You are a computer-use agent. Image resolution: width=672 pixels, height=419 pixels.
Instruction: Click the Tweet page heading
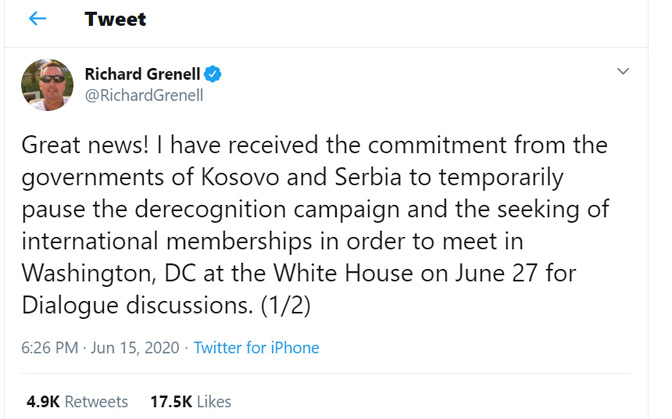coord(115,19)
